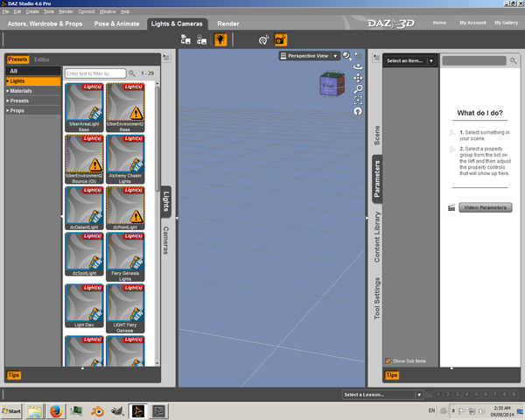Open the Scene side tab
The height and width of the screenshot is (420, 525).
(x=377, y=136)
